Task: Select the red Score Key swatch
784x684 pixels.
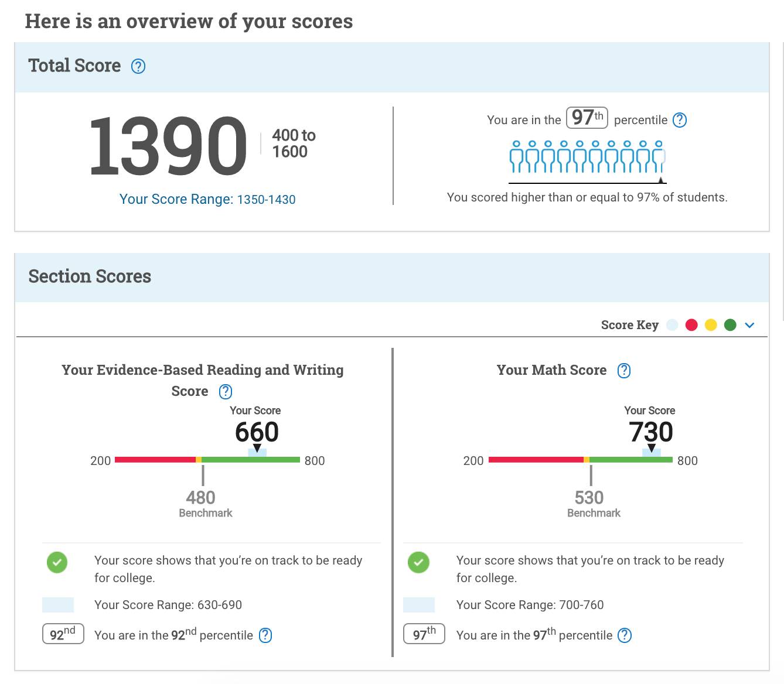Action: coord(691,324)
